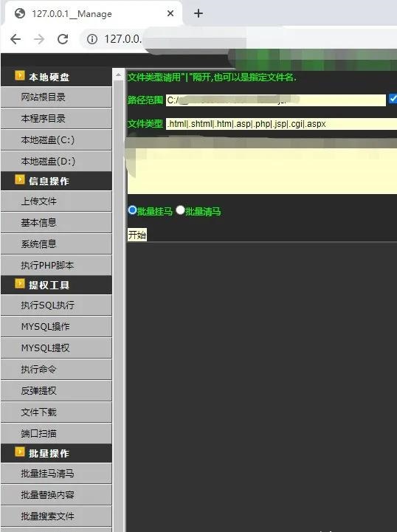Toggle the checkbox next to path field

tap(393, 99)
